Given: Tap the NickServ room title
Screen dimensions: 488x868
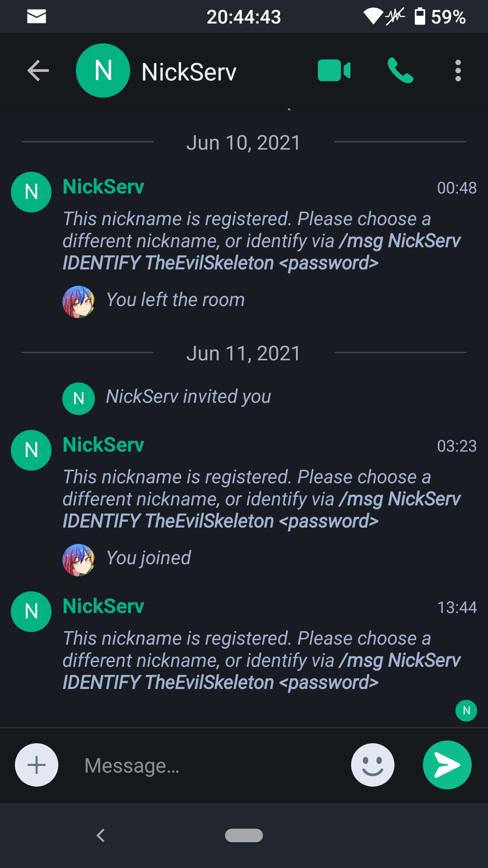Looking at the screenshot, I should (189, 72).
